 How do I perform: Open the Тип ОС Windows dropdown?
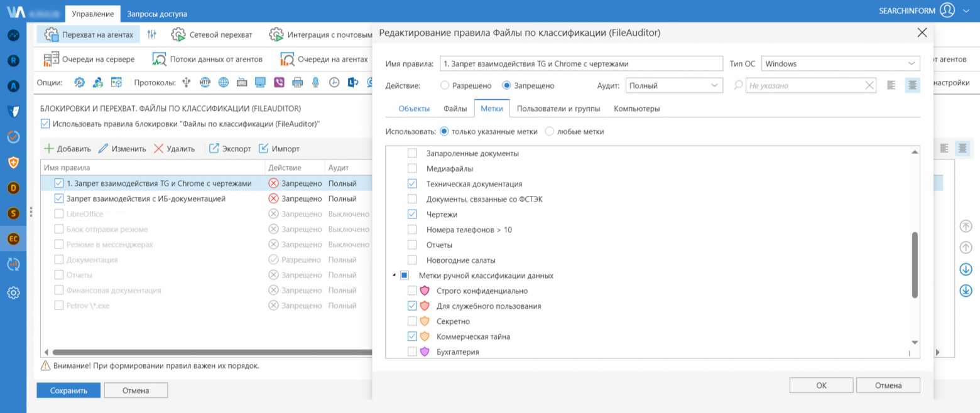click(x=841, y=63)
